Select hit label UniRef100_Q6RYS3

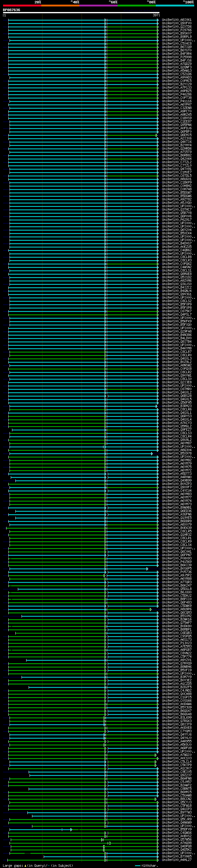(177, 416)
